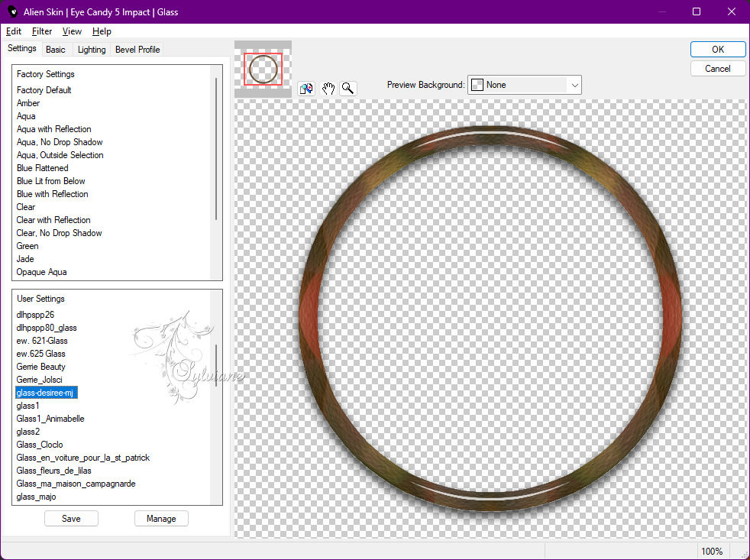Select user setting Glass1_Animabelle
The image size is (750, 560).
tap(50, 419)
